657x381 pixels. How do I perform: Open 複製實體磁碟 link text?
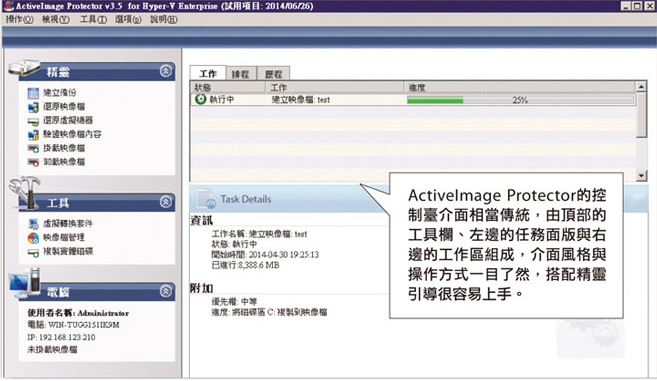(x=68, y=251)
